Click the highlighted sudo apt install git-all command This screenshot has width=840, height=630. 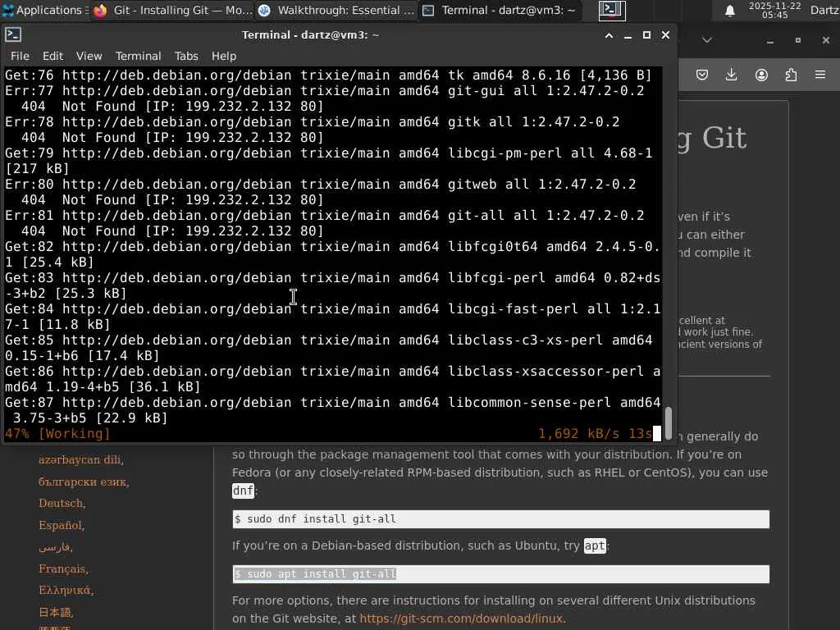pos(315,573)
